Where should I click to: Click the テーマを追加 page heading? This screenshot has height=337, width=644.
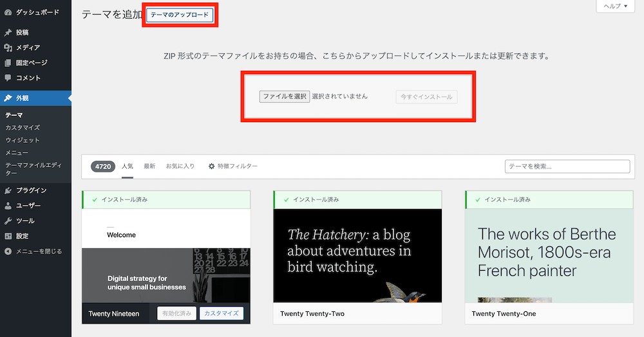click(x=112, y=14)
